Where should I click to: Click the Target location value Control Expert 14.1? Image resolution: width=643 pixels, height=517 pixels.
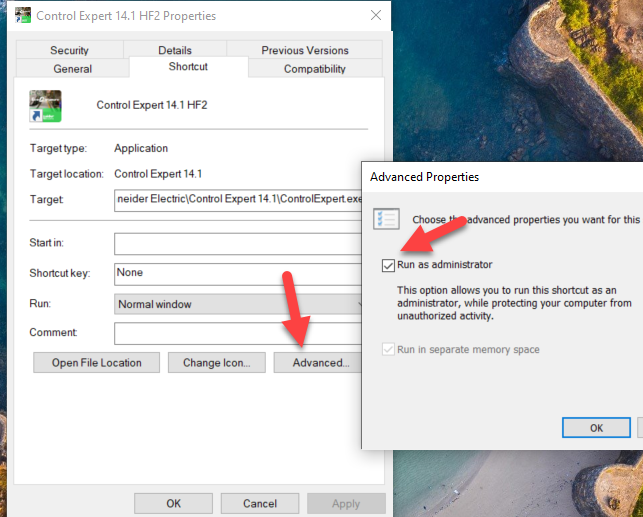pyautogui.click(x=158, y=174)
